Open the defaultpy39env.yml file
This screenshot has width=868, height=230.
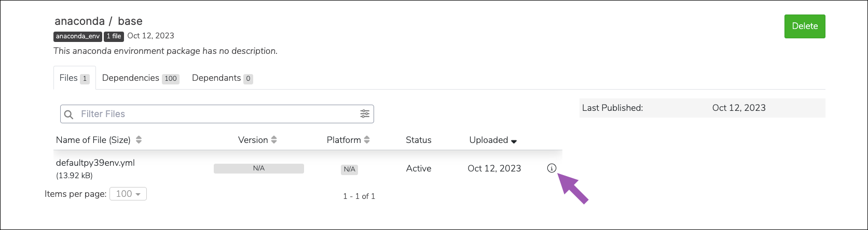[x=95, y=163]
